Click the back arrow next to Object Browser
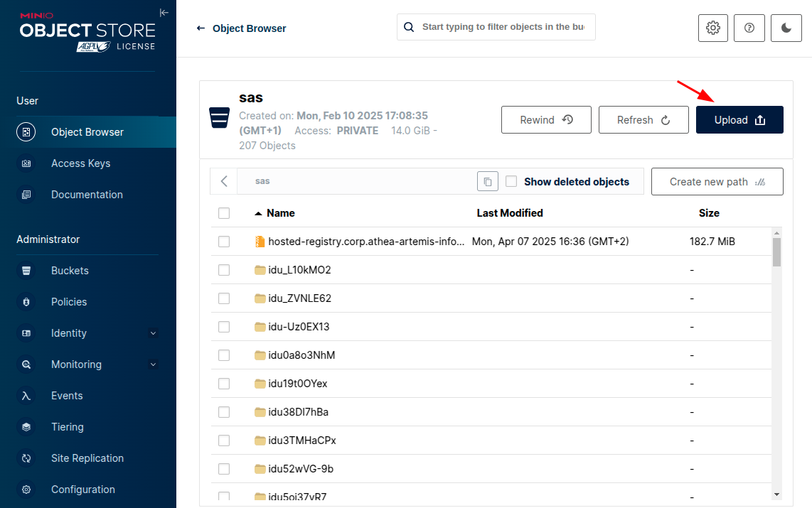The width and height of the screenshot is (812, 508). pos(201,28)
